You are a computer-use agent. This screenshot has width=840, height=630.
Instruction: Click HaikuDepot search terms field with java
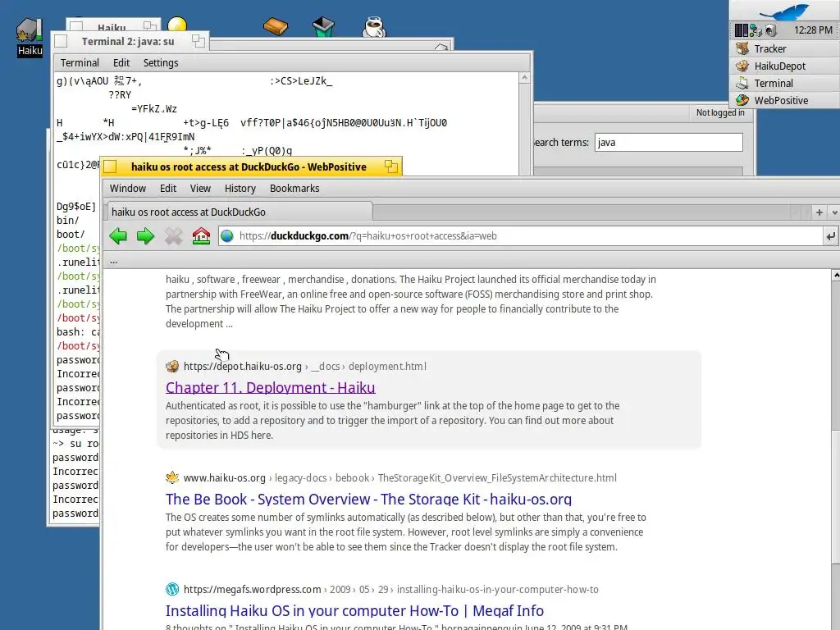pyautogui.click(x=669, y=143)
